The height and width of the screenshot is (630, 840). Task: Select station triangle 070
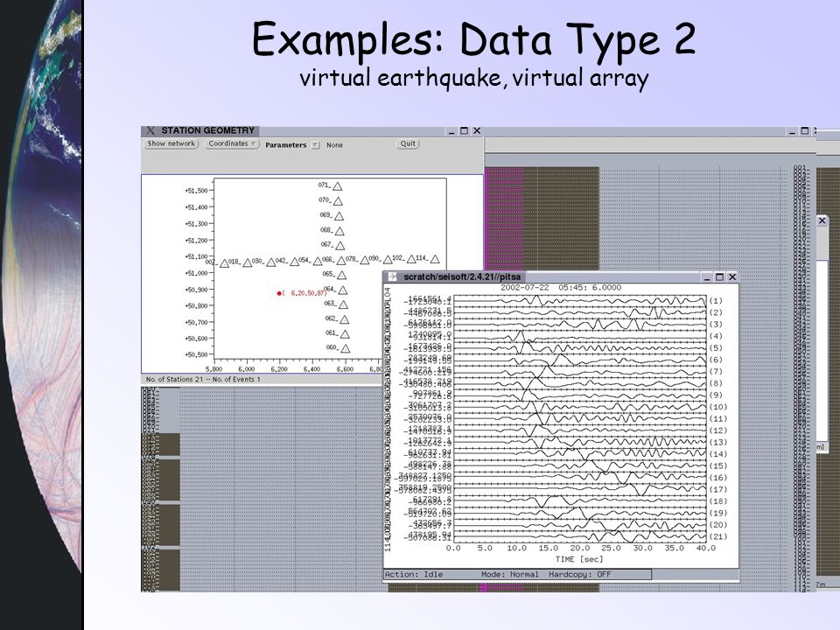pyautogui.click(x=338, y=201)
